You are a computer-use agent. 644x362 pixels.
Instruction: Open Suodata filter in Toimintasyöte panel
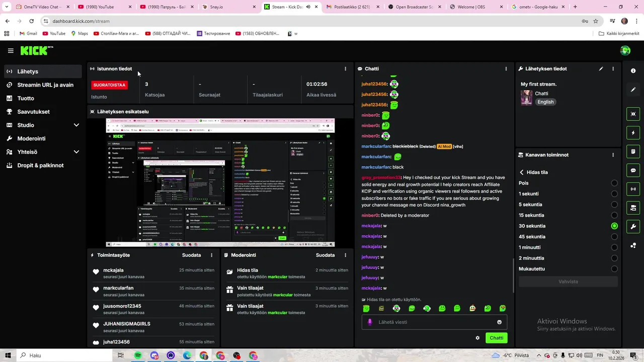point(191,255)
